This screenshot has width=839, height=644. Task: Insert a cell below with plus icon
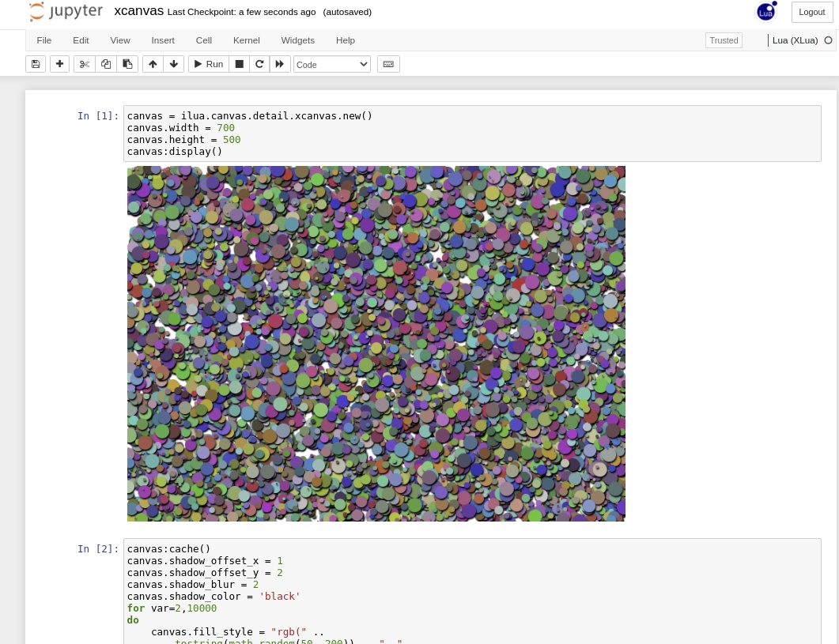click(59, 64)
